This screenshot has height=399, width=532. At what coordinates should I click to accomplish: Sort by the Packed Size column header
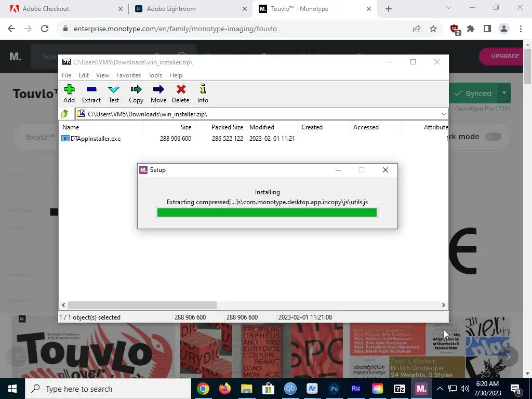[220, 127]
